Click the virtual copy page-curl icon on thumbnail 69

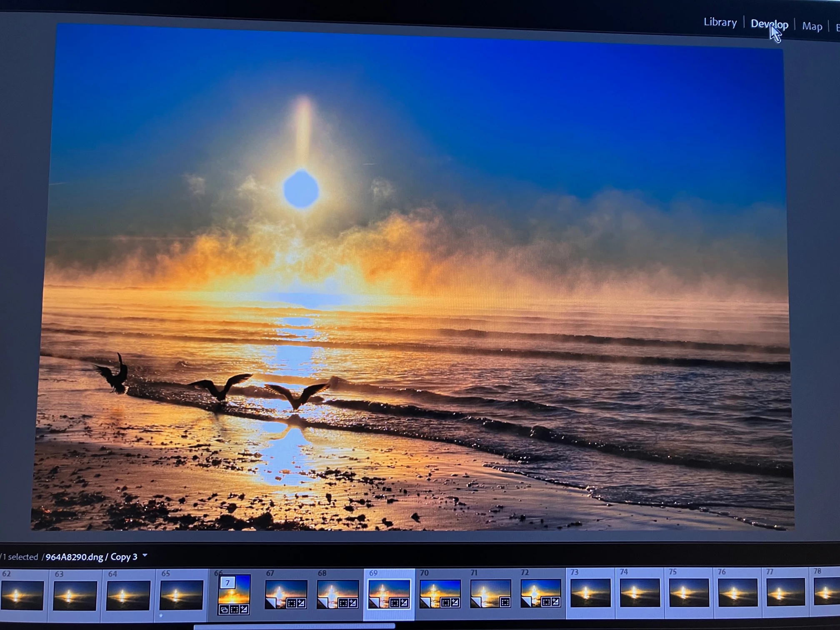pyautogui.click(x=374, y=602)
